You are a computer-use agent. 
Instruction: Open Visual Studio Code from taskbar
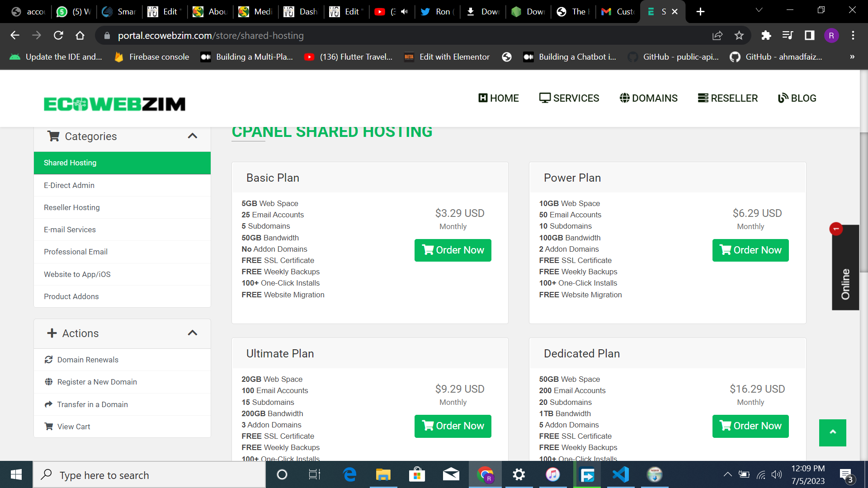[x=620, y=475]
